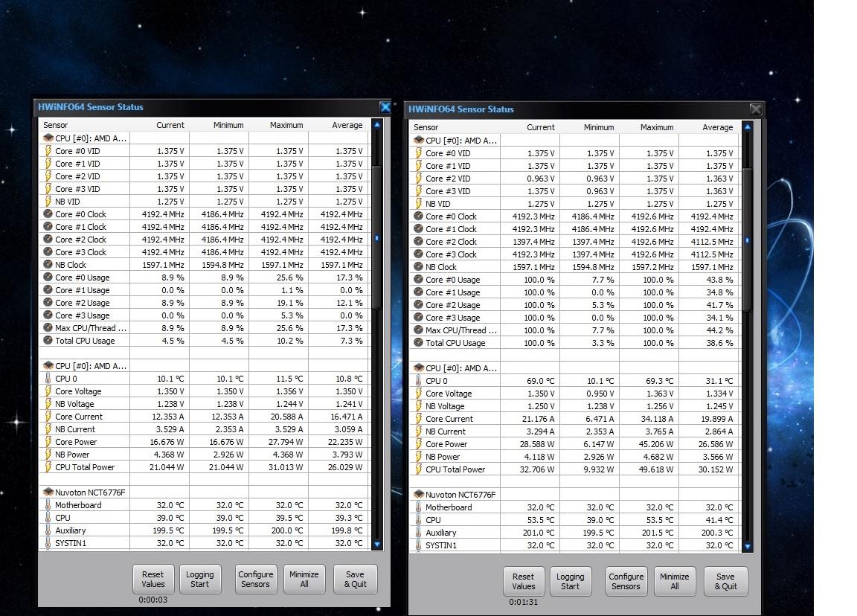Click Minimize All in right window
857x616 pixels.
pos(675,581)
